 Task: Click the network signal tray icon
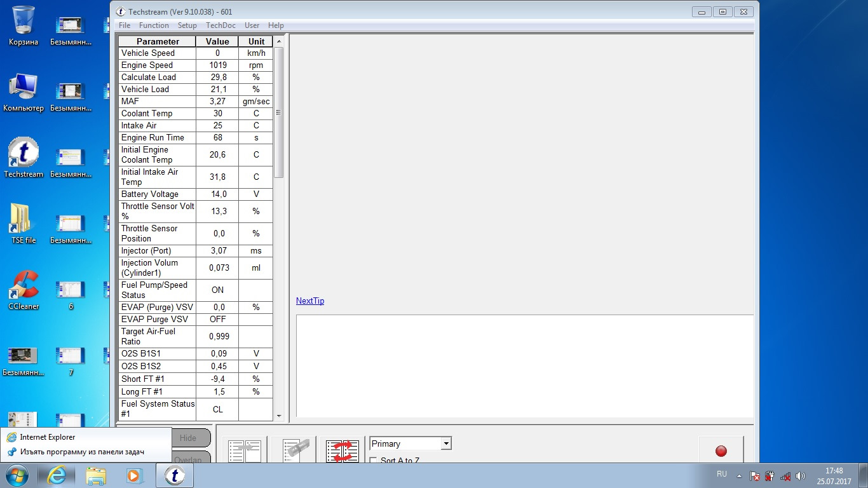(785, 475)
